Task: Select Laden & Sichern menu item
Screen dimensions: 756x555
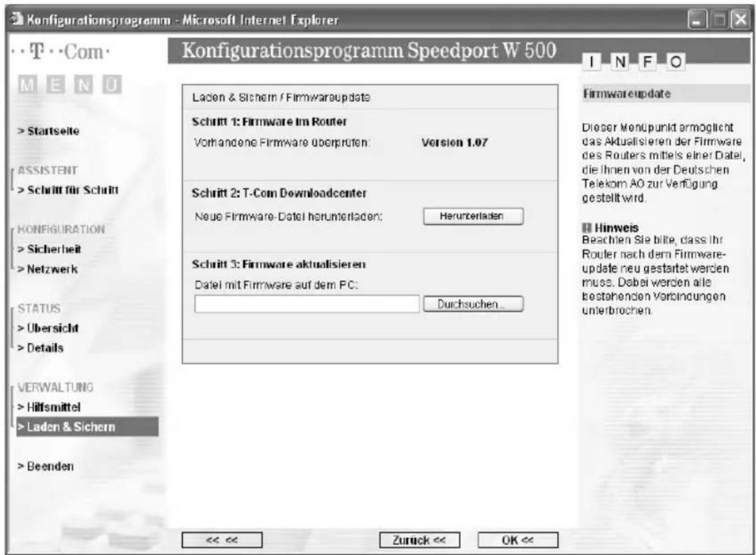Action: click(x=87, y=427)
